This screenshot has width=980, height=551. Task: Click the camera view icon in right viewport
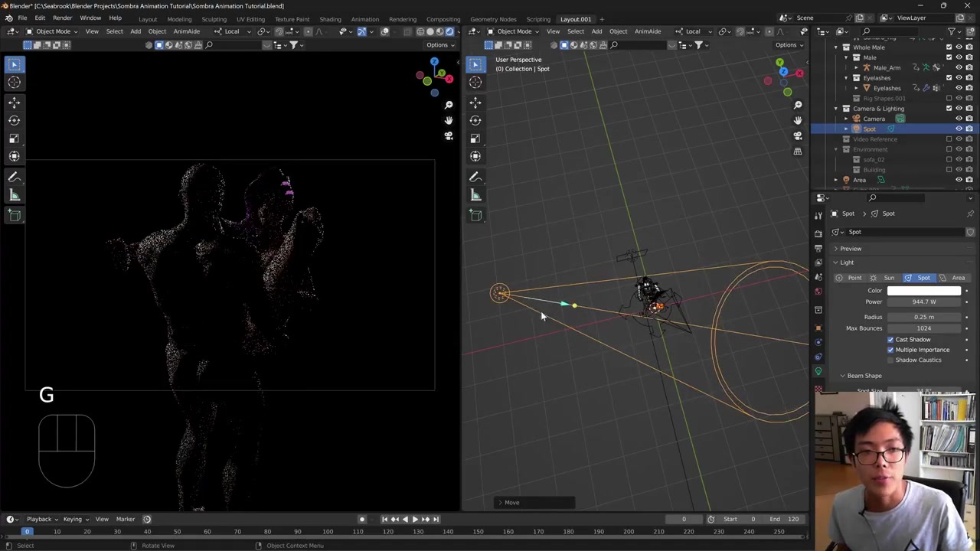(798, 136)
